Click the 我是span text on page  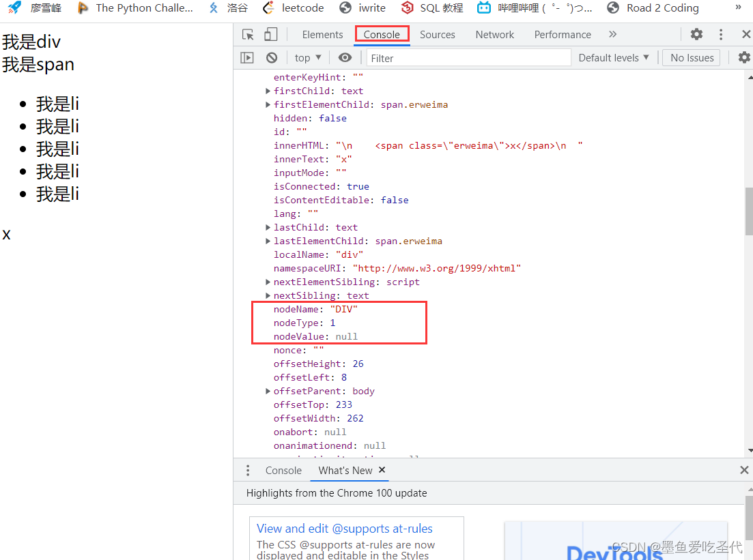tap(38, 64)
